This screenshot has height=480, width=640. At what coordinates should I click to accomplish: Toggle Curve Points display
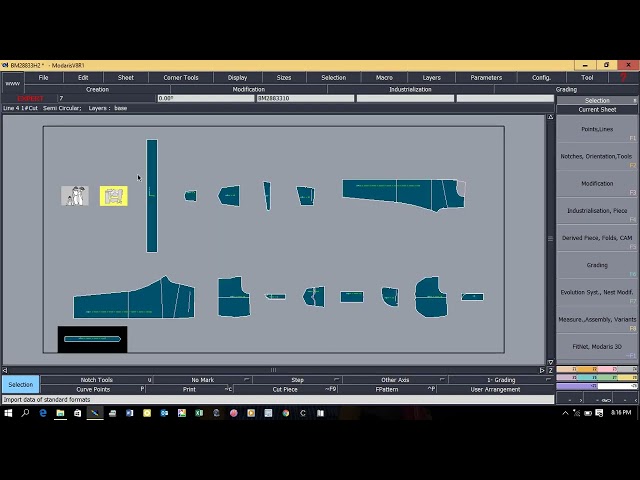93,389
